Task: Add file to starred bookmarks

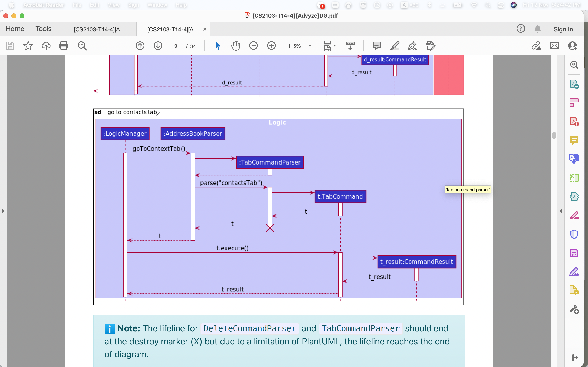Action: tap(28, 46)
